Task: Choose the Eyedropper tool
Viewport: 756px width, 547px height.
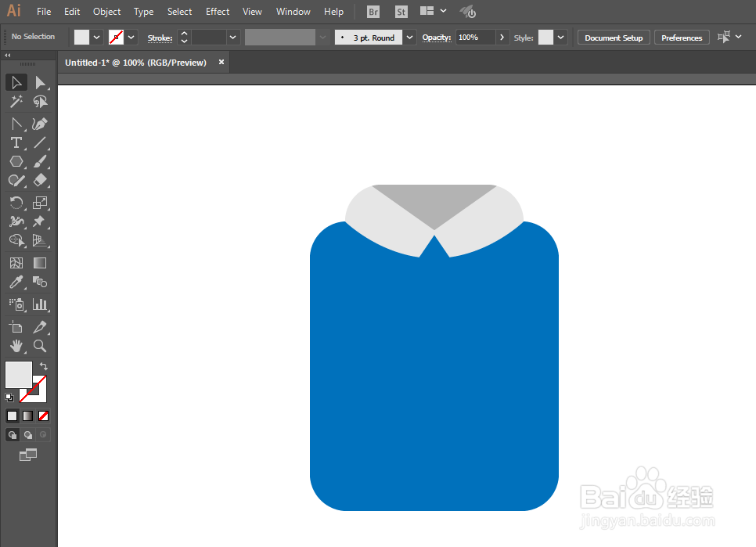Action: pyautogui.click(x=16, y=282)
